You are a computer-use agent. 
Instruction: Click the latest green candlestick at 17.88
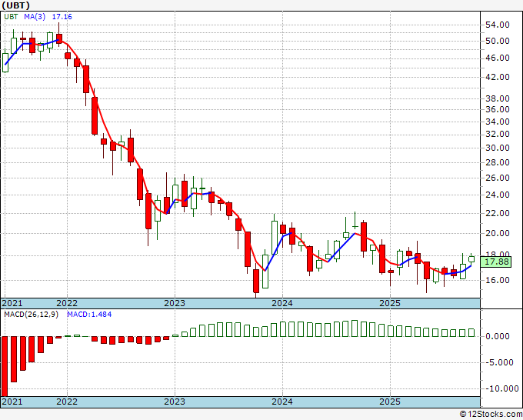pyautogui.click(x=471, y=259)
